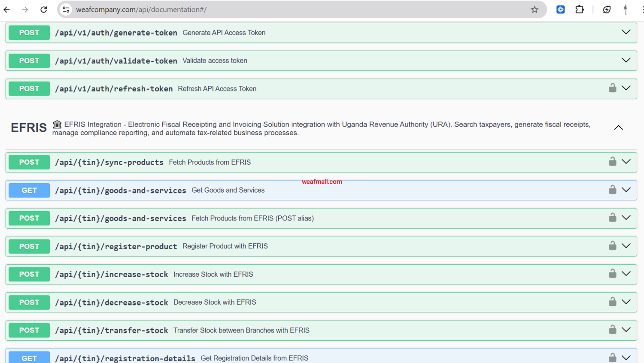Click lock icon on refresh-token endpoint

click(613, 88)
